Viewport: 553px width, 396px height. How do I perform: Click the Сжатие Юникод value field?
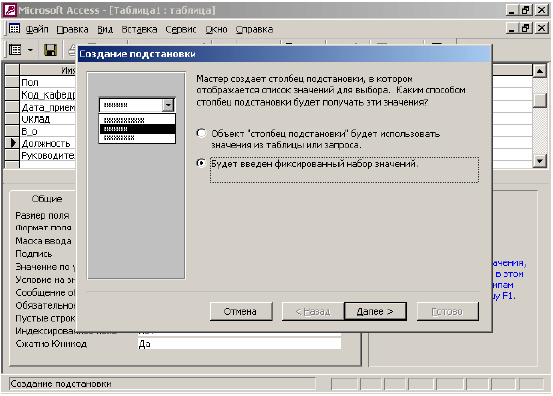point(239,343)
